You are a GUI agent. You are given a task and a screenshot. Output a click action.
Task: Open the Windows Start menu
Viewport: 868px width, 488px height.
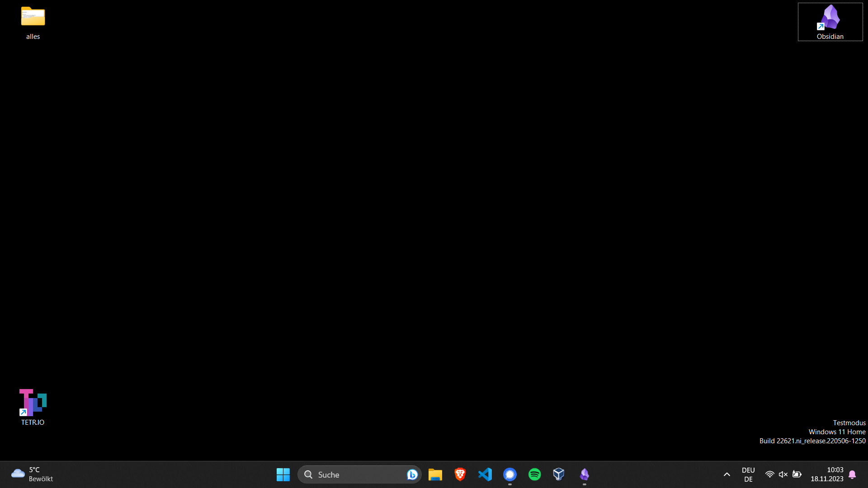tap(283, 474)
